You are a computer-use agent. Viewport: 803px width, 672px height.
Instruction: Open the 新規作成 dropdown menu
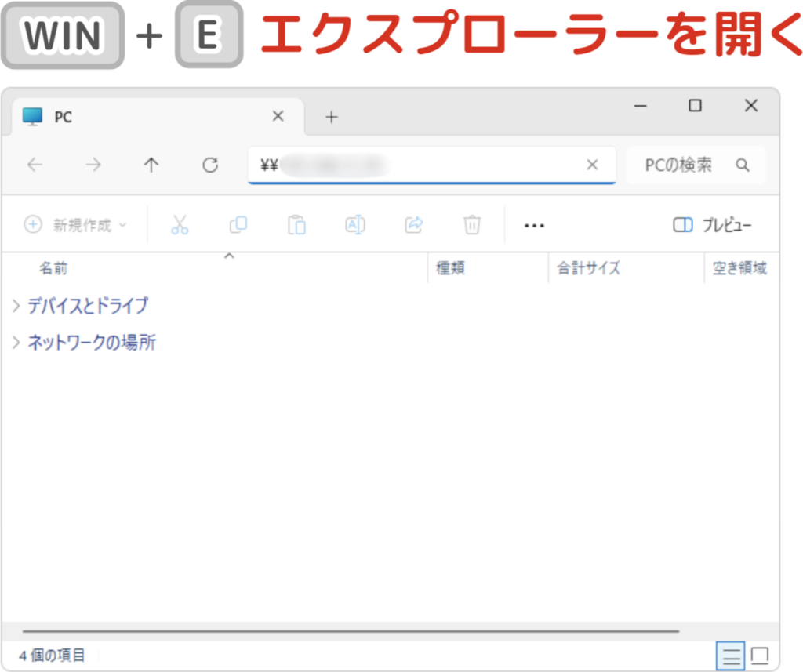coord(75,225)
